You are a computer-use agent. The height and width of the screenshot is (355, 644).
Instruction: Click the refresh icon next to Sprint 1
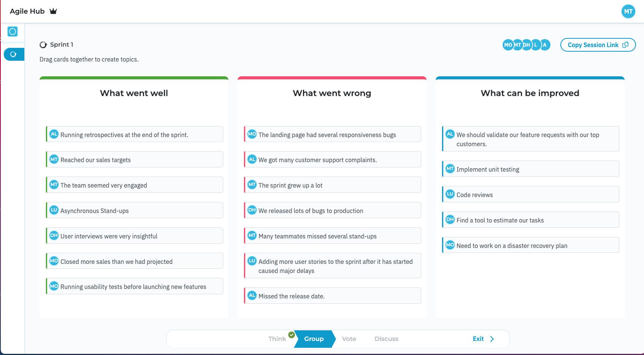pos(43,44)
